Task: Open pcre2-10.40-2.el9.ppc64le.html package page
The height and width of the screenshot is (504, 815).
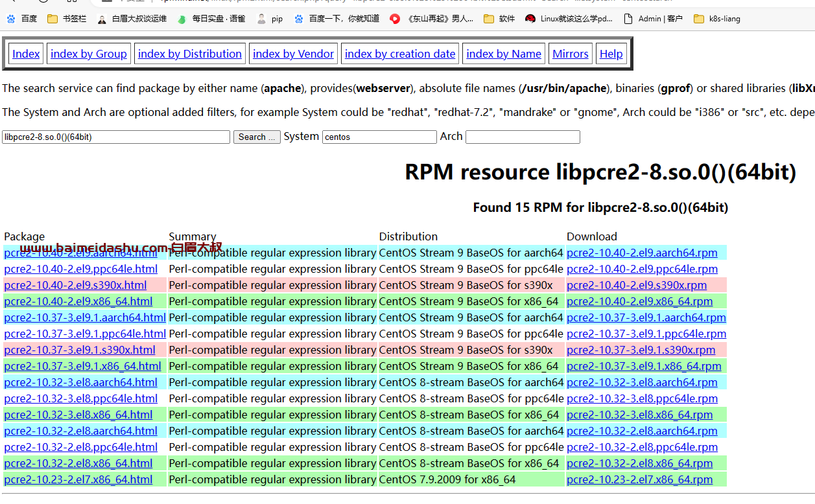Action: (x=81, y=269)
